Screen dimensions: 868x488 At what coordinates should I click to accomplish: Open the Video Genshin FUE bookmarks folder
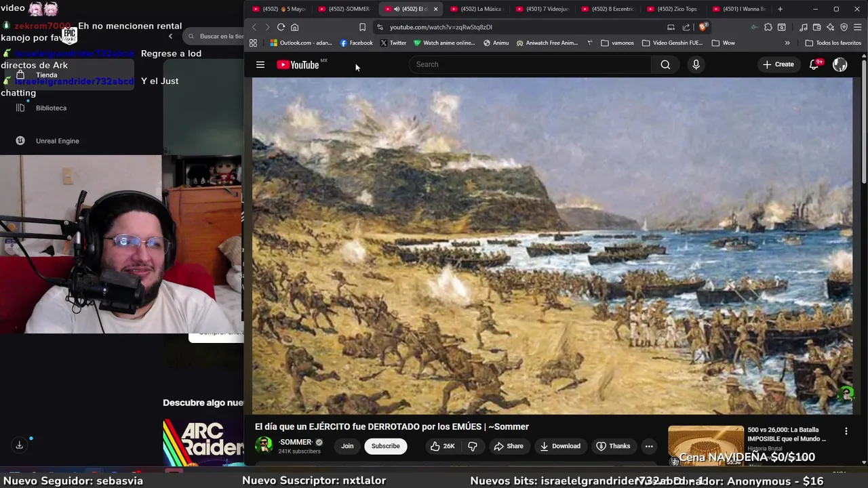[x=673, y=43]
